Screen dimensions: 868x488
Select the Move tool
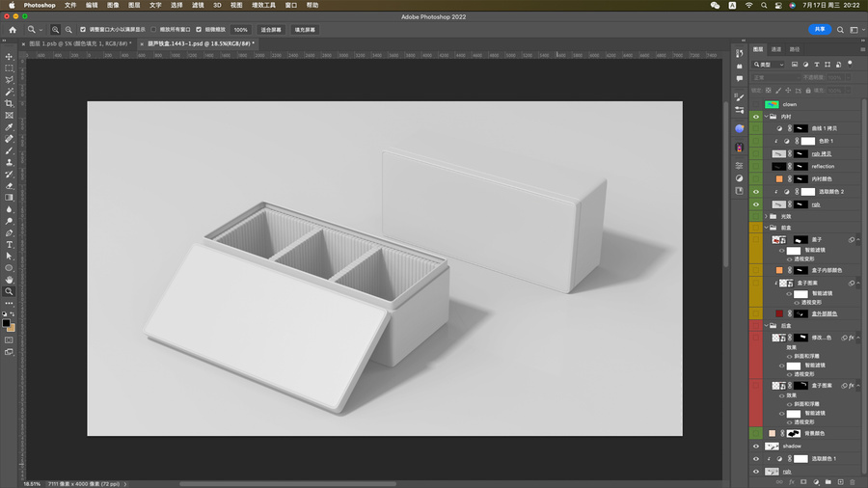point(9,57)
